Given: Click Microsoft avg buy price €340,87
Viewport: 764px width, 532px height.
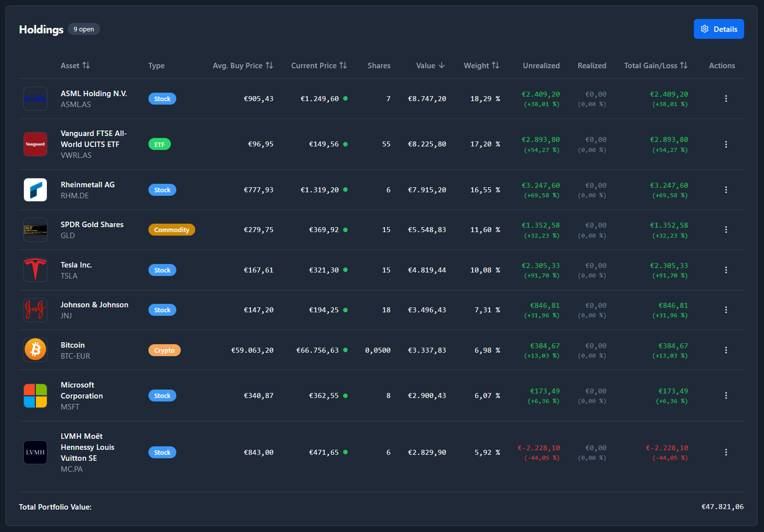Looking at the screenshot, I should [258, 396].
